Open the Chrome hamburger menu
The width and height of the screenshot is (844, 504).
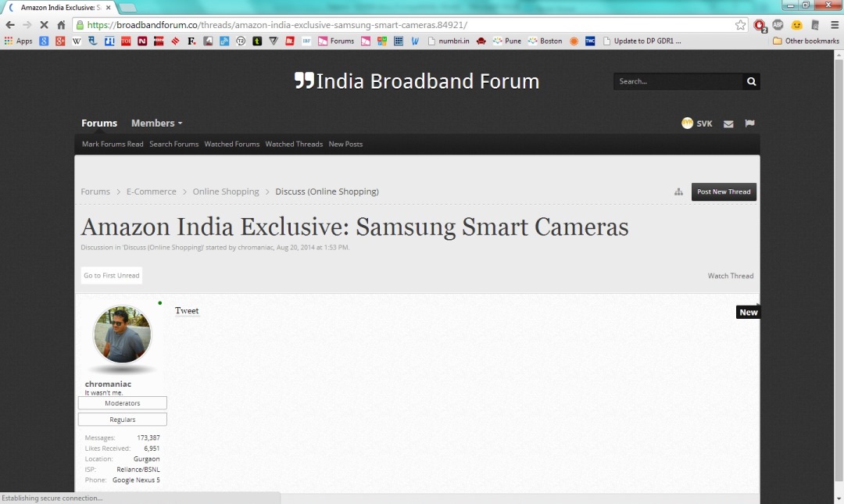[834, 25]
